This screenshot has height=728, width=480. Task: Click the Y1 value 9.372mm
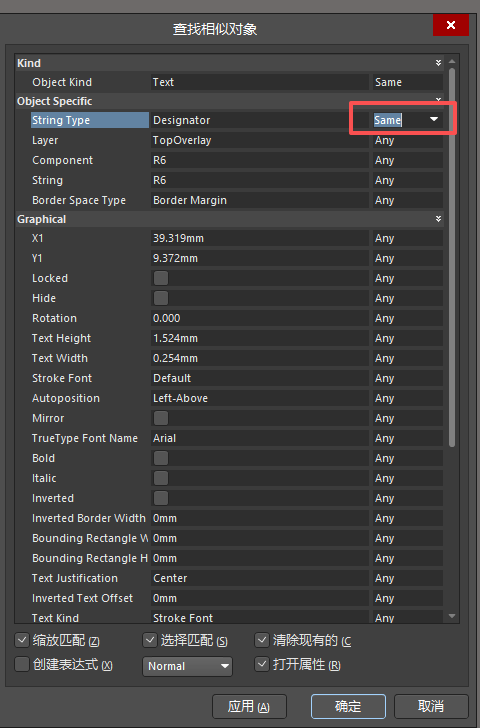pyautogui.click(x=259, y=258)
